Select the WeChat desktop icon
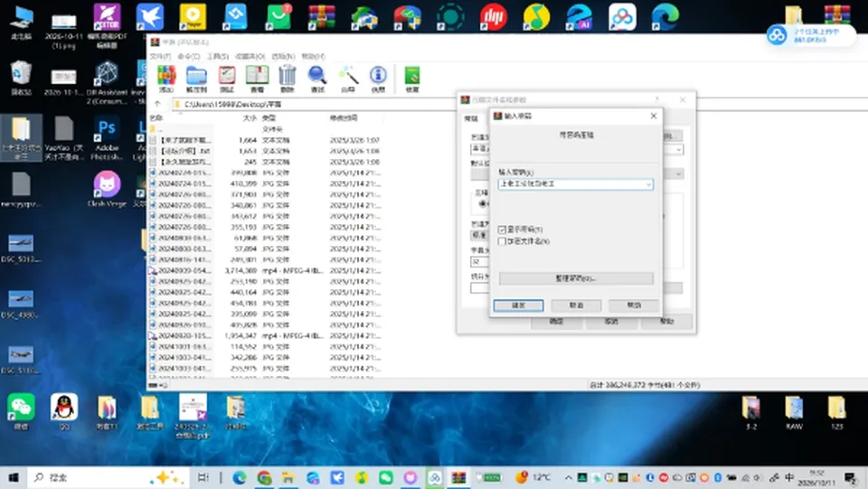The width and height of the screenshot is (868, 489). [x=21, y=411]
